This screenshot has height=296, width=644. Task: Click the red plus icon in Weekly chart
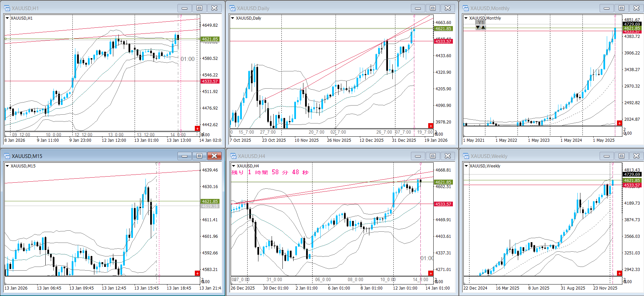pyautogui.click(x=619, y=273)
